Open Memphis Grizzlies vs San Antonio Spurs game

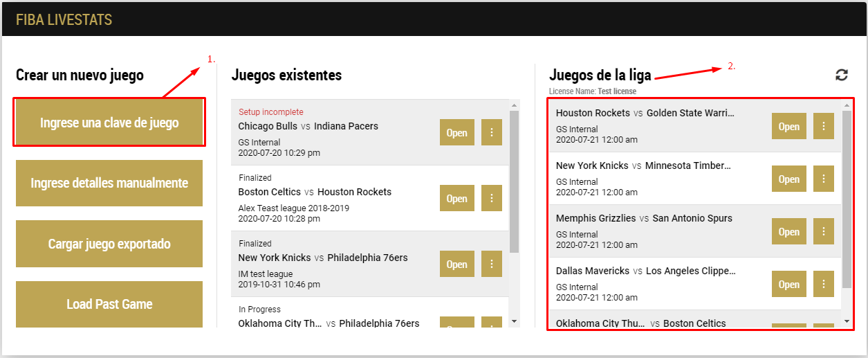[x=788, y=232]
